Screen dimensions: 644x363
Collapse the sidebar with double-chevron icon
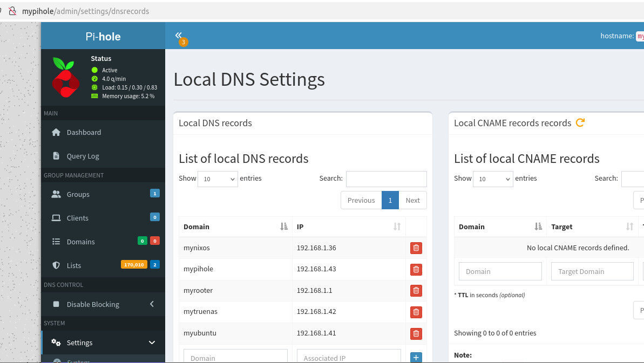(179, 36)
